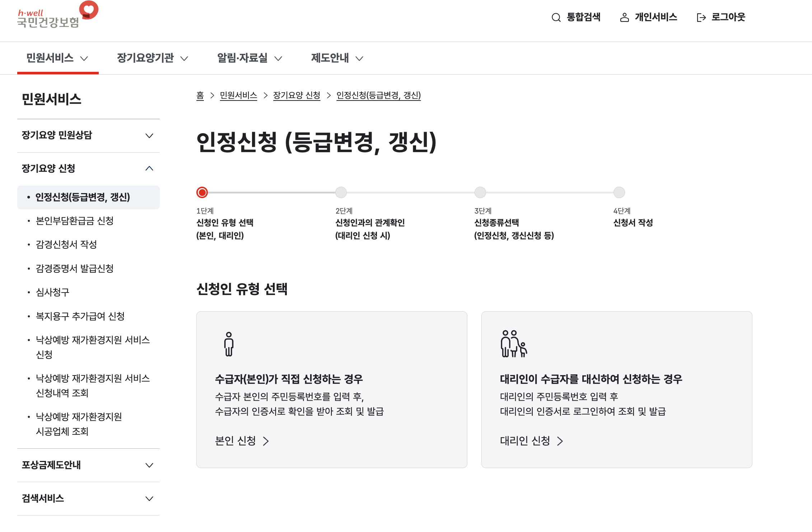
Task: Expand 장기요양 민원상담 sidebar section
Action: tap(88, 135)
